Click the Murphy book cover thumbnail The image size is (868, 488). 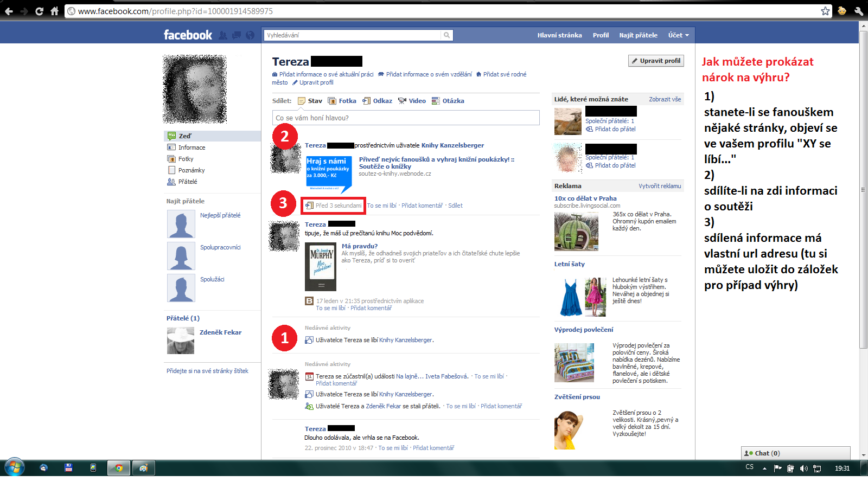[x=321, y=267]
